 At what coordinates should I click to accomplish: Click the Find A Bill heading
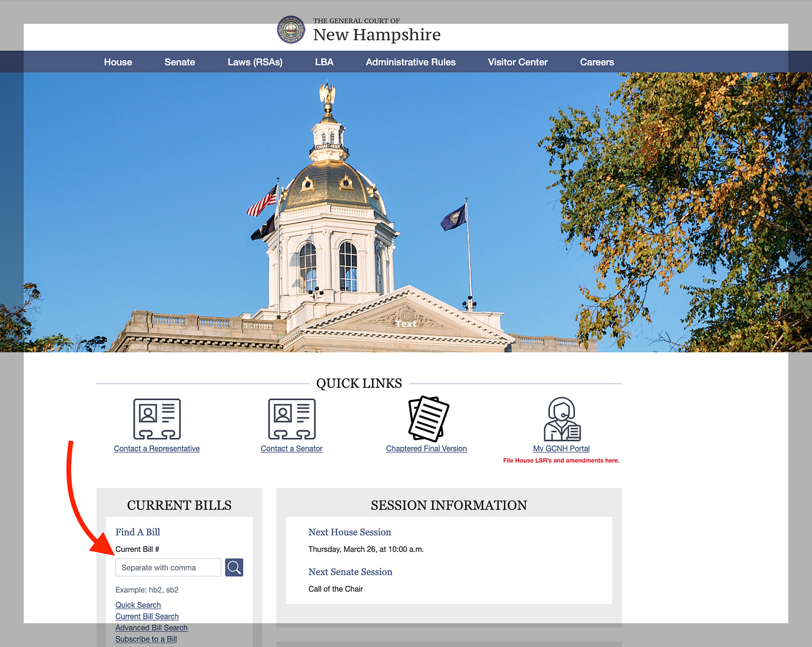138,532
